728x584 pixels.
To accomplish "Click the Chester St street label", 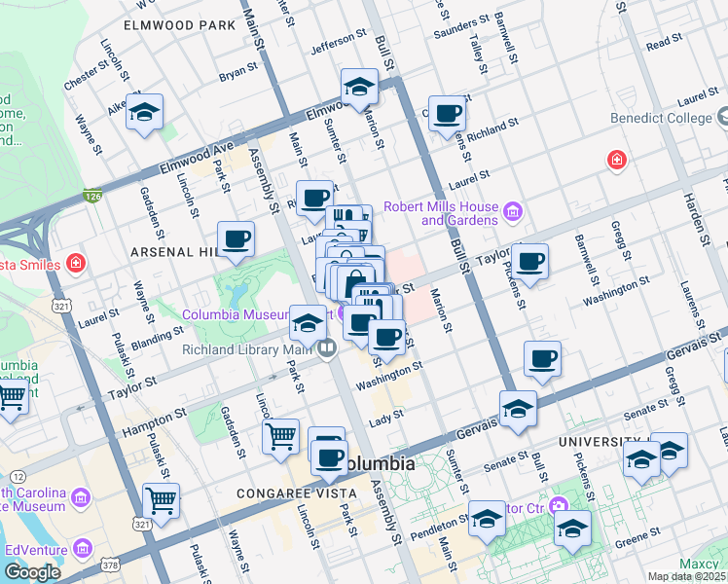I will 87,75.
